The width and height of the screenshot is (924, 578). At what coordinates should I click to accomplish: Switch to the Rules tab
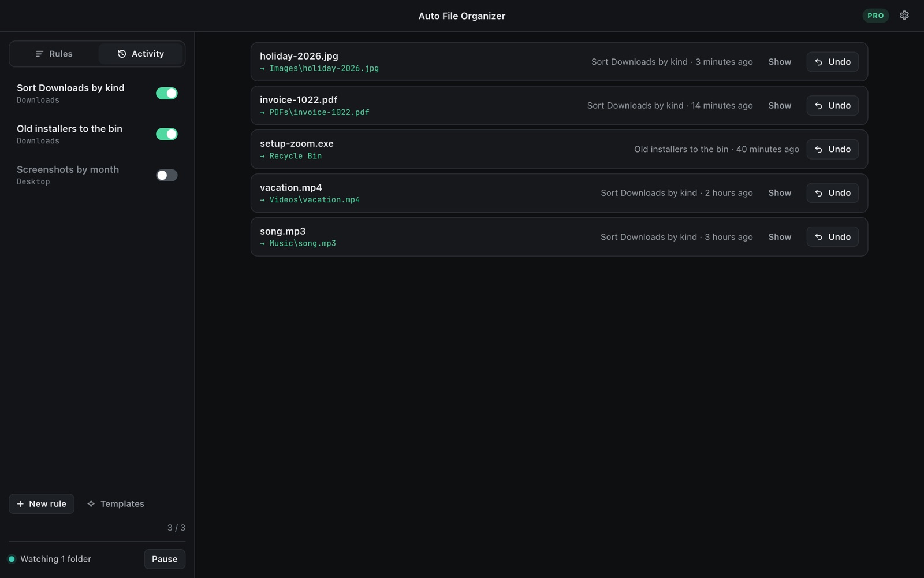point(54,54)
